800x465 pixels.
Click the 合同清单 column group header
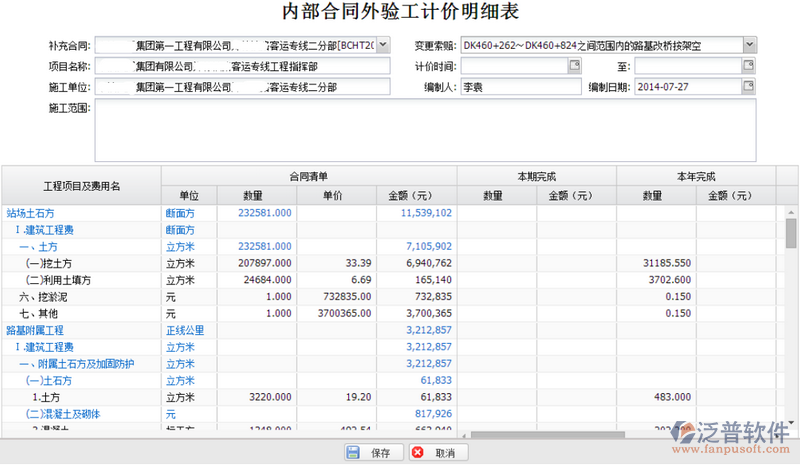tap(308, 176)
